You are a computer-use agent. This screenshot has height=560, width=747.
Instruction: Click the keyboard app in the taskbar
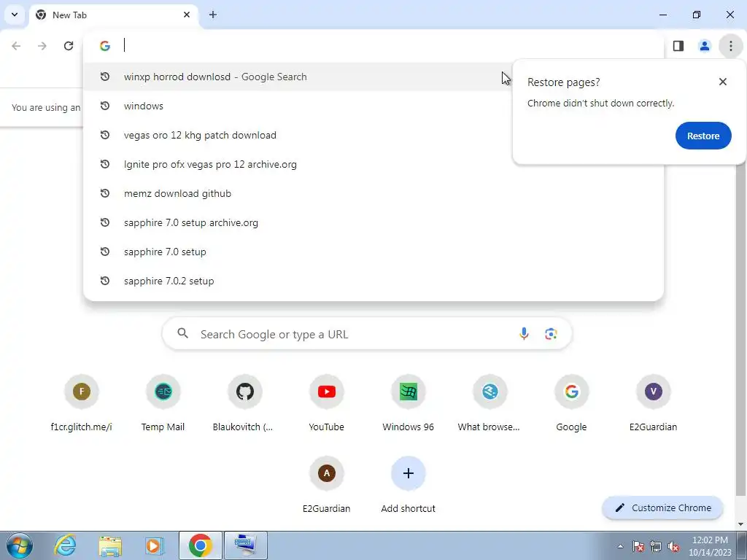[x=246, y=545]
